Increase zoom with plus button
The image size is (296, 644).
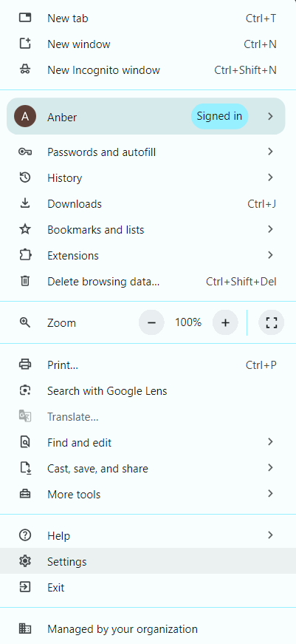(225, 323)
